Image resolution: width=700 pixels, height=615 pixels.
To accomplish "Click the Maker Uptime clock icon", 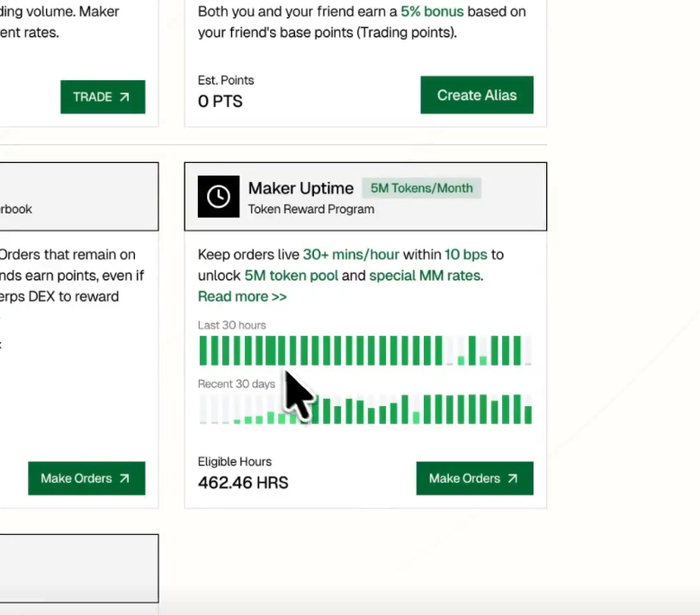I will click(219, 196).
